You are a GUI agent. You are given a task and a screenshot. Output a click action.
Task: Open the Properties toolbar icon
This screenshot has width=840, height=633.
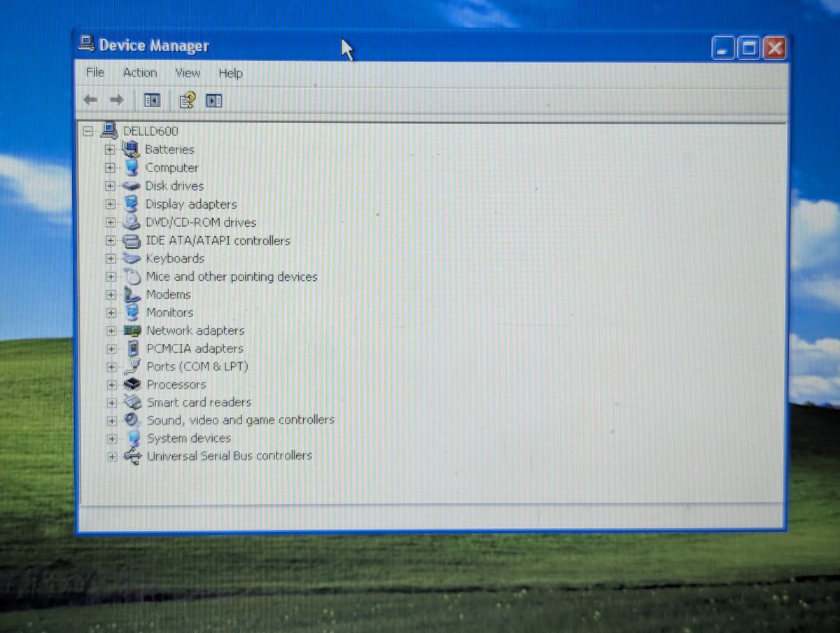(x=187, y=101)
